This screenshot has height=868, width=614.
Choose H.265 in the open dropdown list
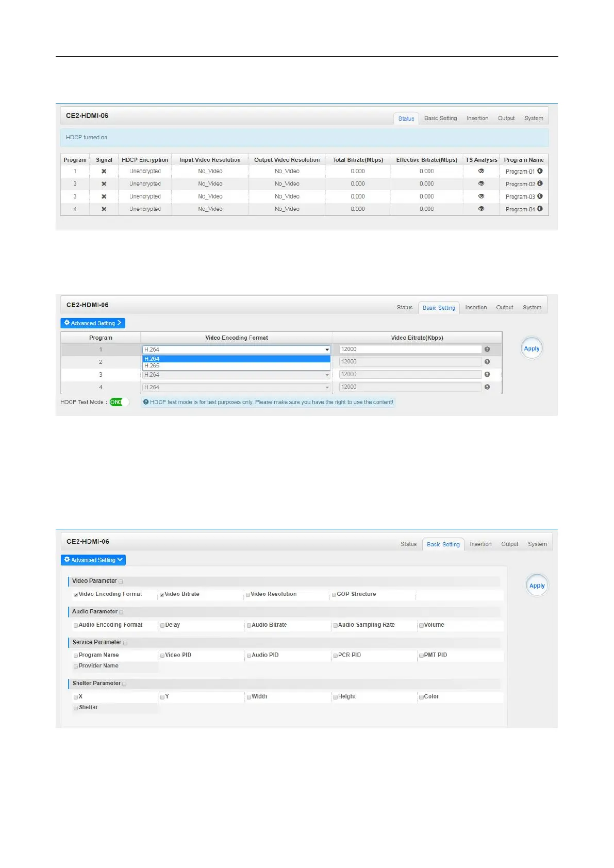tap(236, 365)
